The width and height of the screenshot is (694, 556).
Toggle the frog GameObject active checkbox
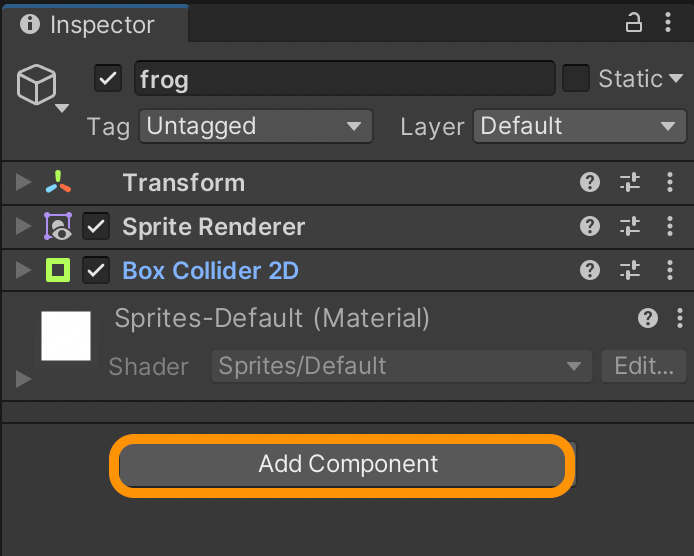tap(108, 78)
